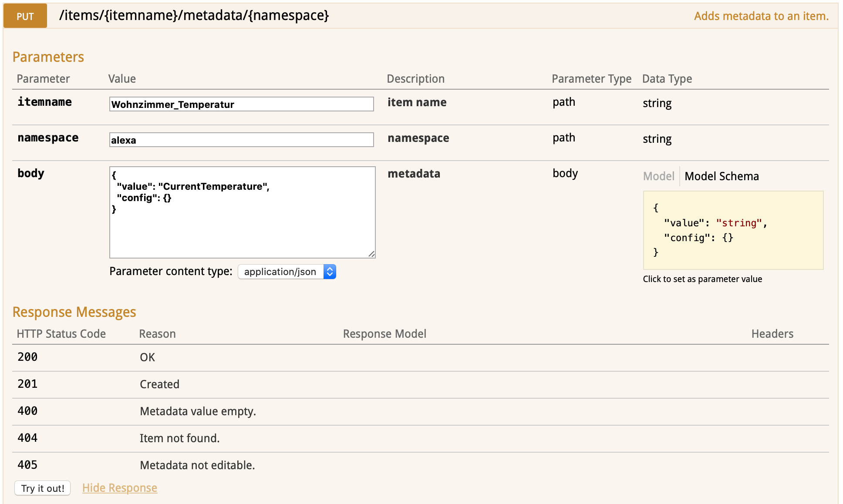Click the /items/{itemname}/metadata/{namespace} endpoint path
Image resolution: width=843 pixels, height=504 pixels.
(x=194, y=16)
